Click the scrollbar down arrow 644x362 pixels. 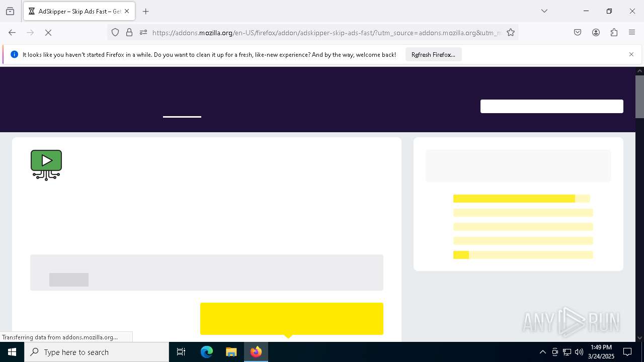pyautogui.click(x=639, y=338)
